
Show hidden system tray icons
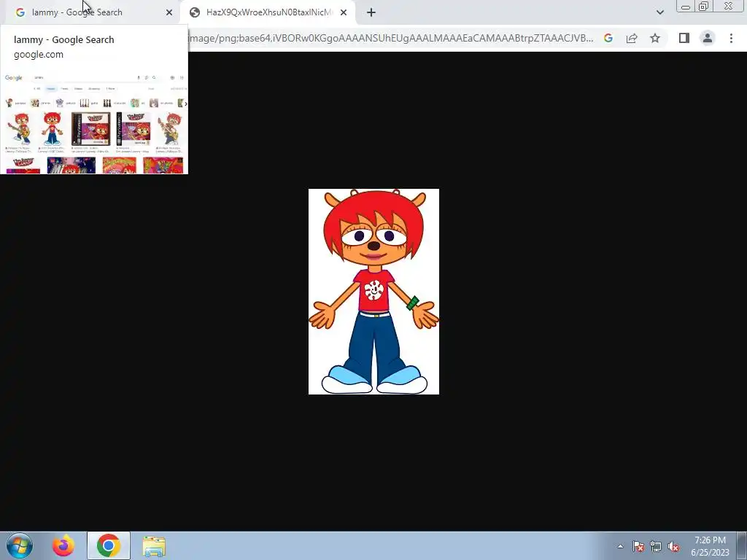coord(620,546)
